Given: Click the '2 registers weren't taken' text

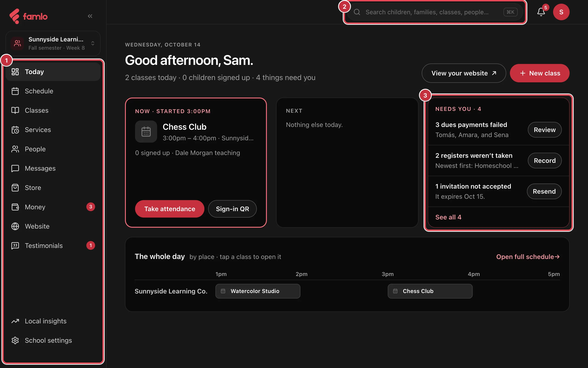Looking at the screenshot, I should [474, 155].
